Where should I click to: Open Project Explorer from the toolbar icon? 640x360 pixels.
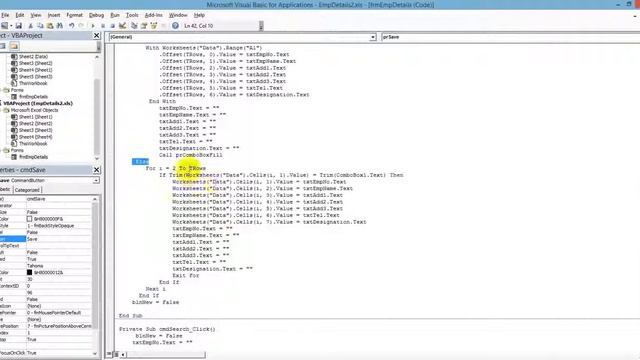134,26
